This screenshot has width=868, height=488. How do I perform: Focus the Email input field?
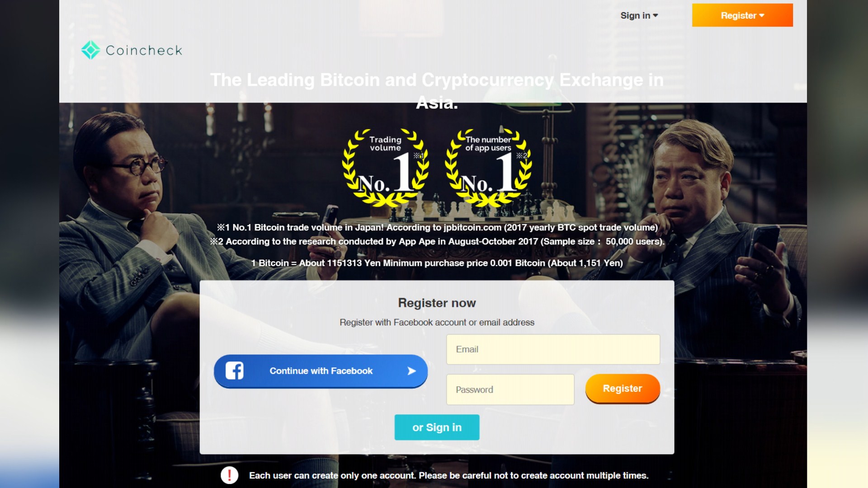553,349
